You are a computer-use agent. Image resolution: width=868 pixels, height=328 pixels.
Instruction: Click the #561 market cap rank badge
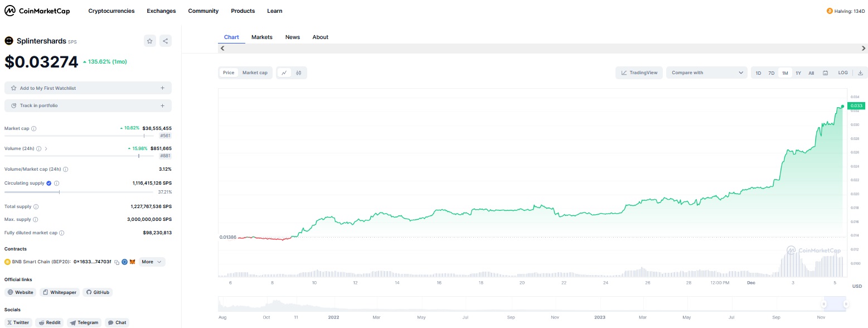point(166,136)
